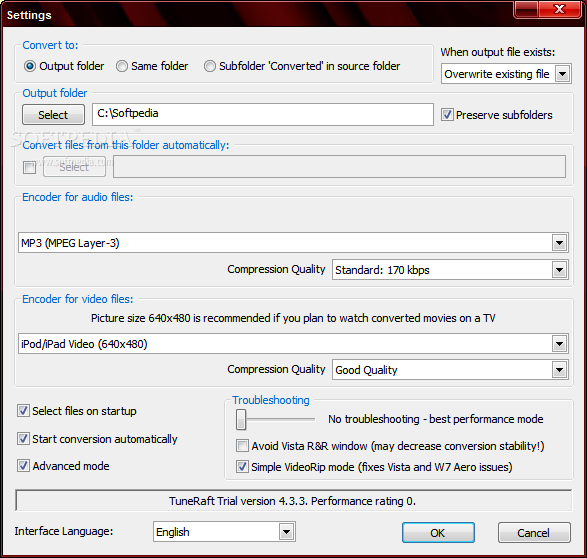587x558 pixels.
Task: Toggle Start conversion automatically checkbox
Action: click(x=23, y=439)
